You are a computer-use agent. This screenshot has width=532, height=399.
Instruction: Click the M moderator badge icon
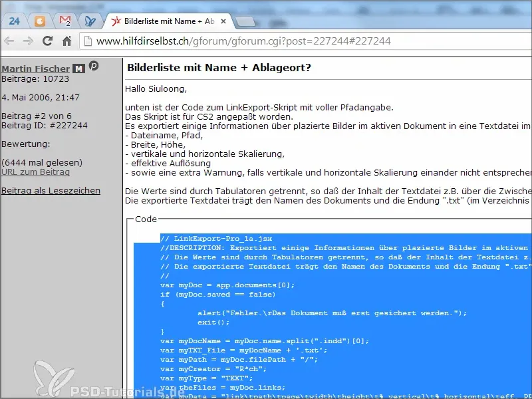[x=78, y=68]
